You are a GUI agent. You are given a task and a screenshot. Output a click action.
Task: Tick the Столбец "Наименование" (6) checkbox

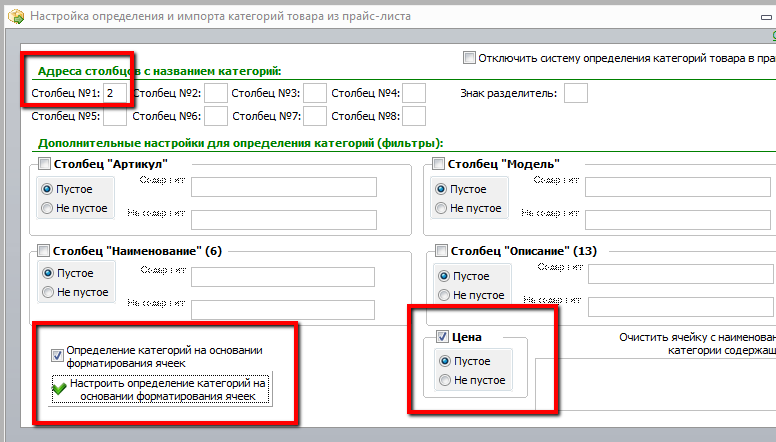point(44,250)
